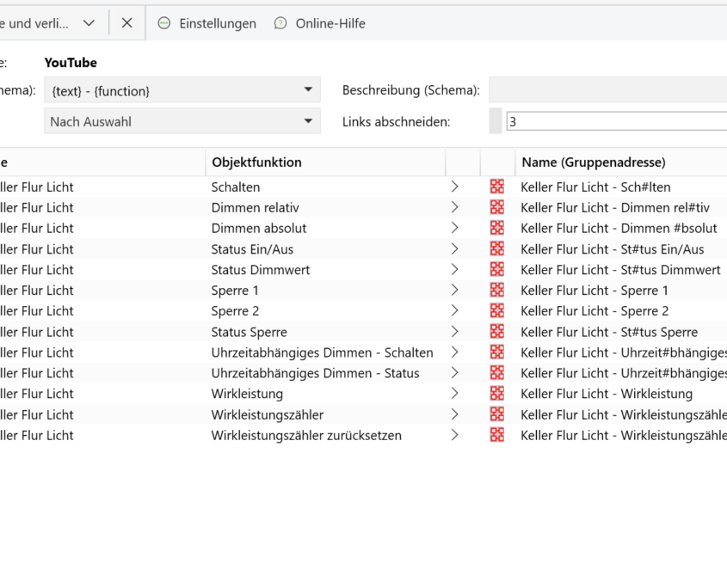Click the name 'Keller Flur Licht - Sperre 1'

click(x=595, y=291)
